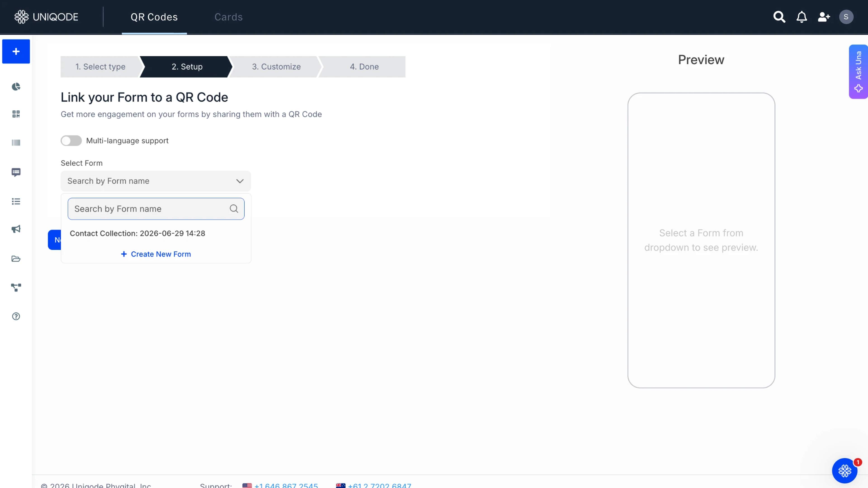Click the Uniqode logo

tap(46, 17)
